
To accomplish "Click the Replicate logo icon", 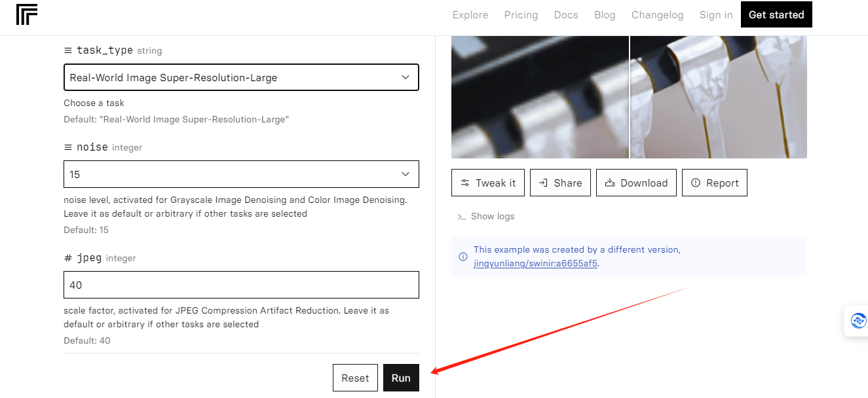I will 27,14.
